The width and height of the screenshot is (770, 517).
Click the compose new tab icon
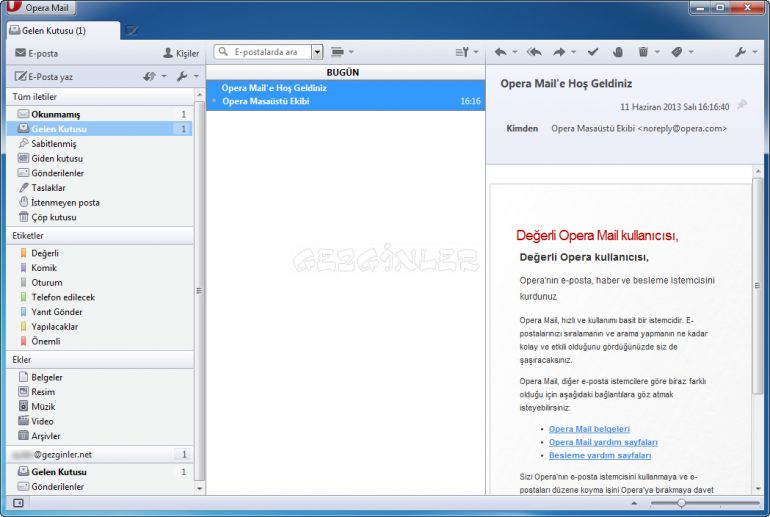pyautogui.click(x=131, y=30)
